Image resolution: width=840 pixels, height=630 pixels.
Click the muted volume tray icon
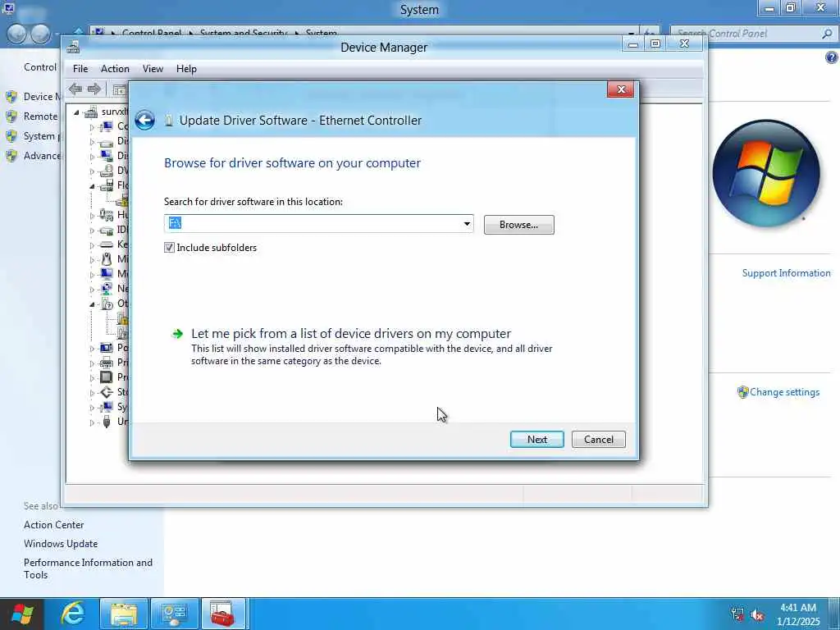[x=757, y=615]
